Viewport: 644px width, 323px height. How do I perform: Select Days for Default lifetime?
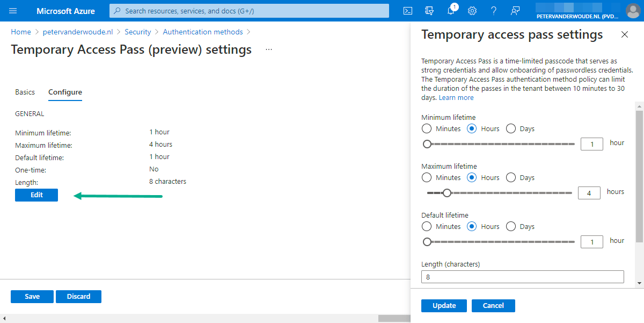pos(510,226)
